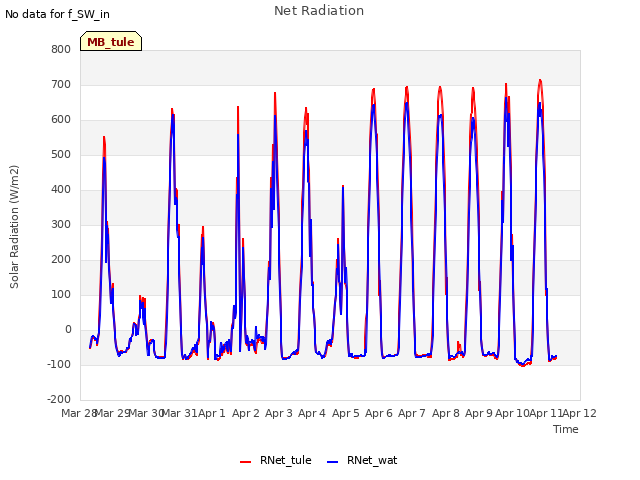Click the 'No data for f_SW_in' message
The width and height of the screenshot is (640, 480).
[57, 14]
